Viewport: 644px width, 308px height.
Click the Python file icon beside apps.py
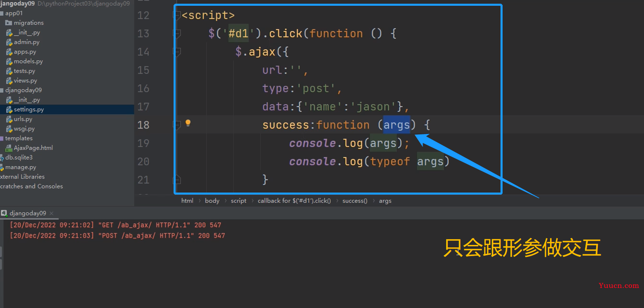tap(9, 52)
